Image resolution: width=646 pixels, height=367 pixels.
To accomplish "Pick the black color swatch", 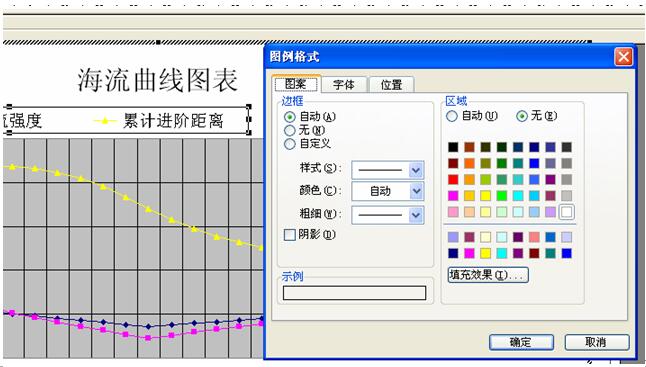I will tap(453, 147).
